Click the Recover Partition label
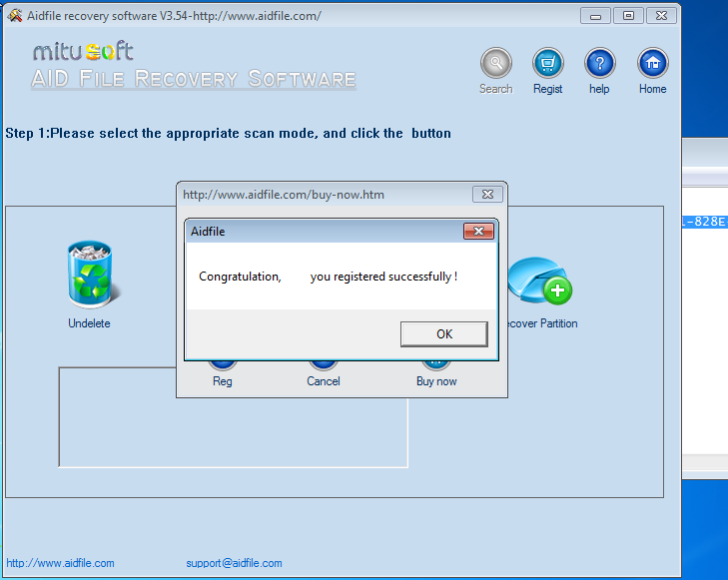Viewport: 728px width, 580px height. click(x=542, y=323)
